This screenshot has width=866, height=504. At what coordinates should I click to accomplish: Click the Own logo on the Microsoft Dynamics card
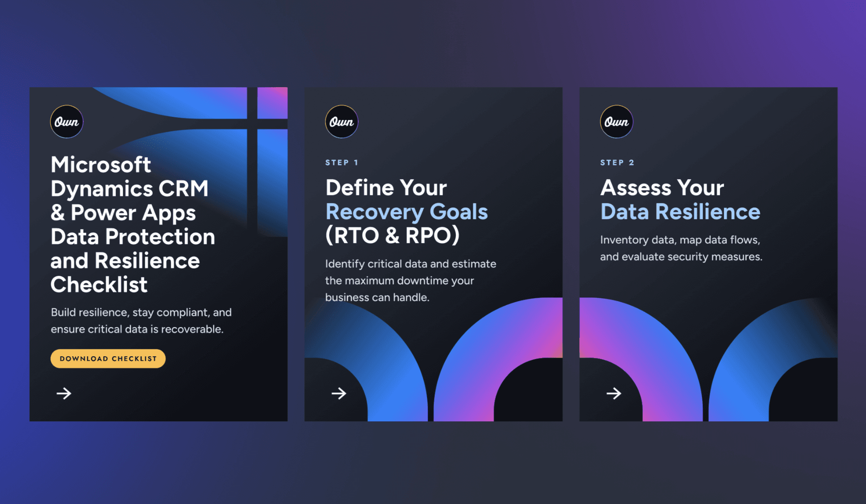point(66,122)
